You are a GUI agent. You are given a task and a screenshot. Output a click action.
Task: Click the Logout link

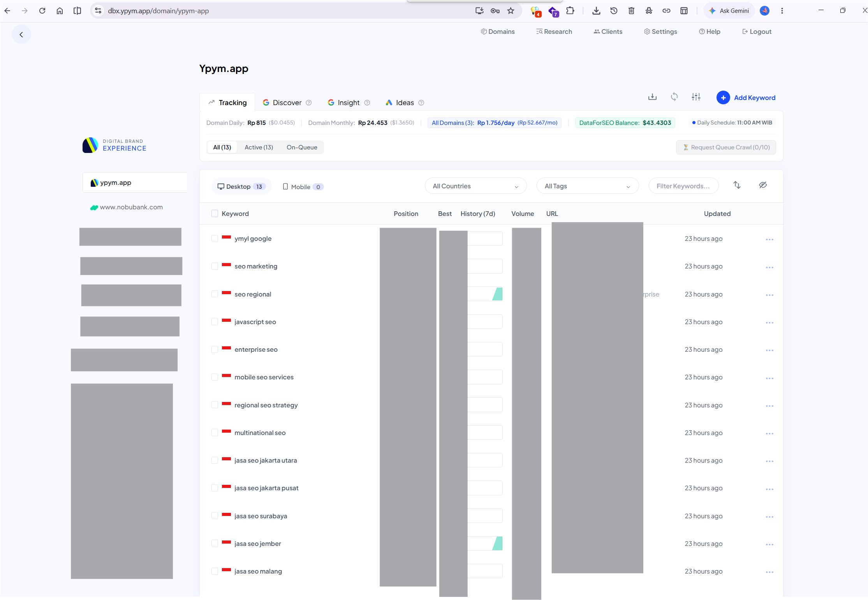(757, 32)
